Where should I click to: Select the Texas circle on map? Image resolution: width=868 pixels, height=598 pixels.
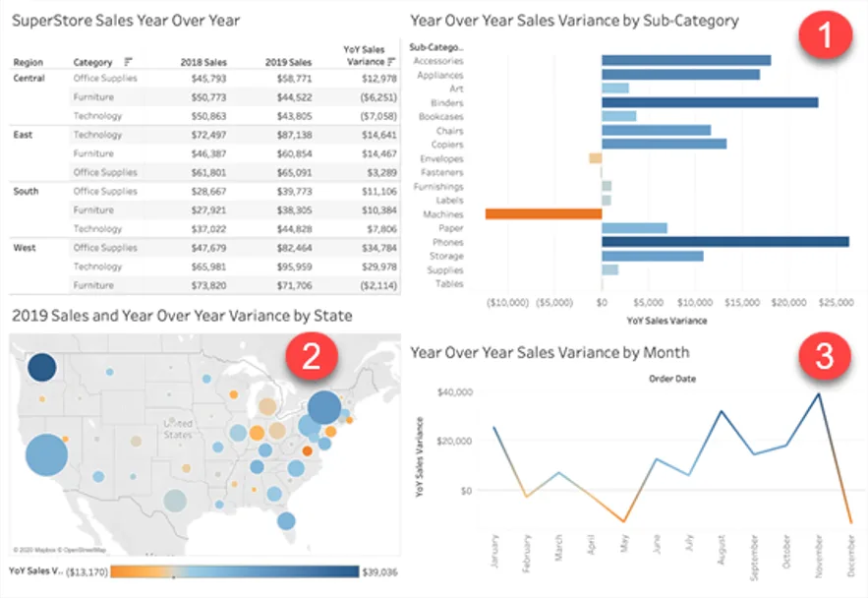click(175, 501)
